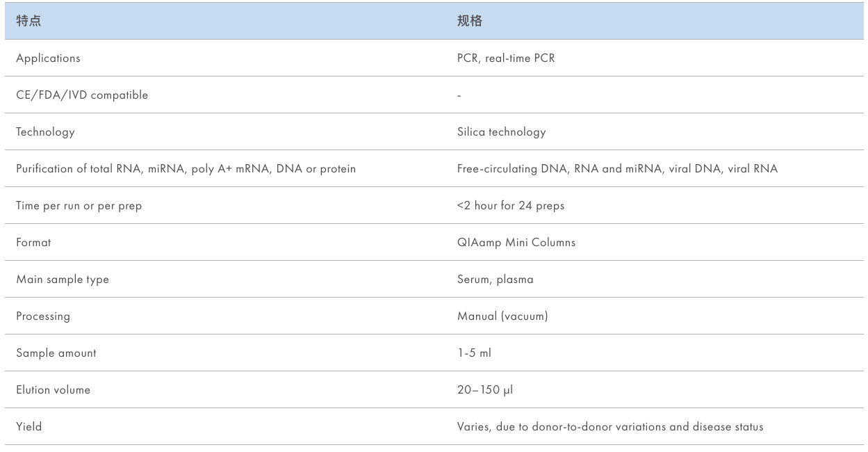Select the Free-circulating DNA value text

click(x=617, y=169)
